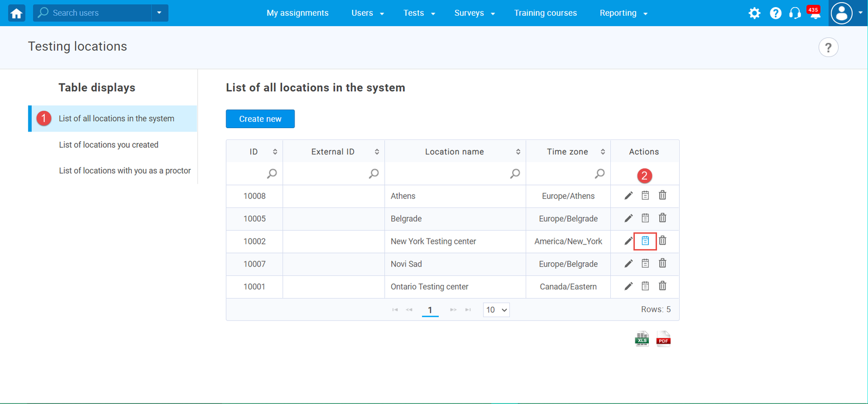Edit the Athens location with pencil icon

(628, 195)
